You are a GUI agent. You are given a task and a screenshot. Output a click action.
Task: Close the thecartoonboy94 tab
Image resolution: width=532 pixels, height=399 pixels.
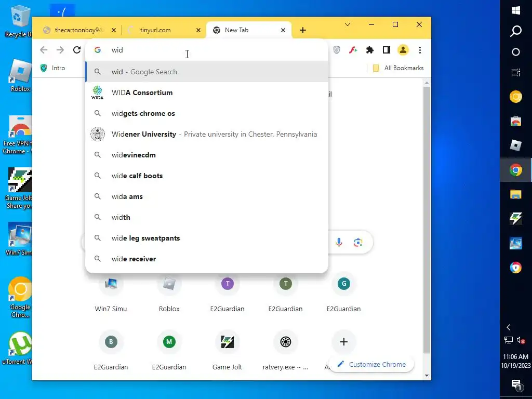[x=114, y=30]
